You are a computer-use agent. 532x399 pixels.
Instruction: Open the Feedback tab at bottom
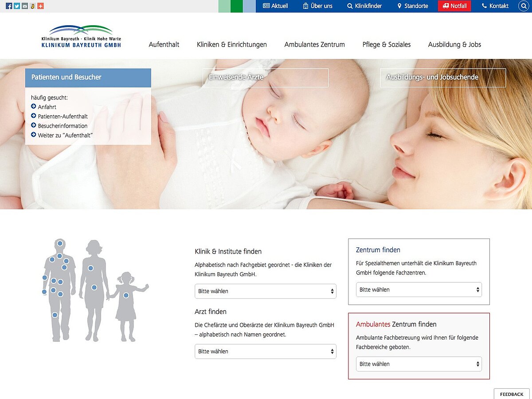tap(512, 394)
